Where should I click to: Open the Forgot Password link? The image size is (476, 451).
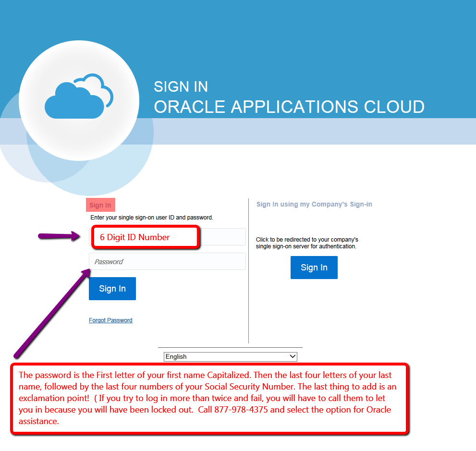tap(110, 320)
